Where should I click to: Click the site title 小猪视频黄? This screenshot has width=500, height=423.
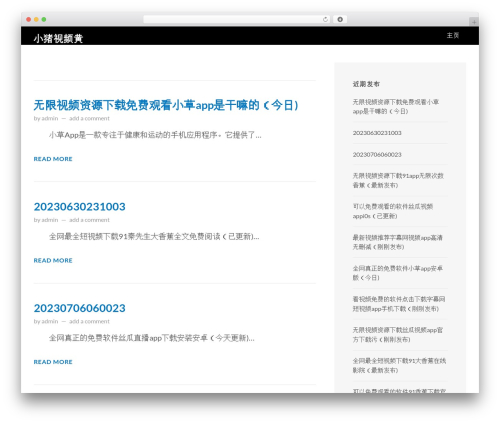(58, 38)
